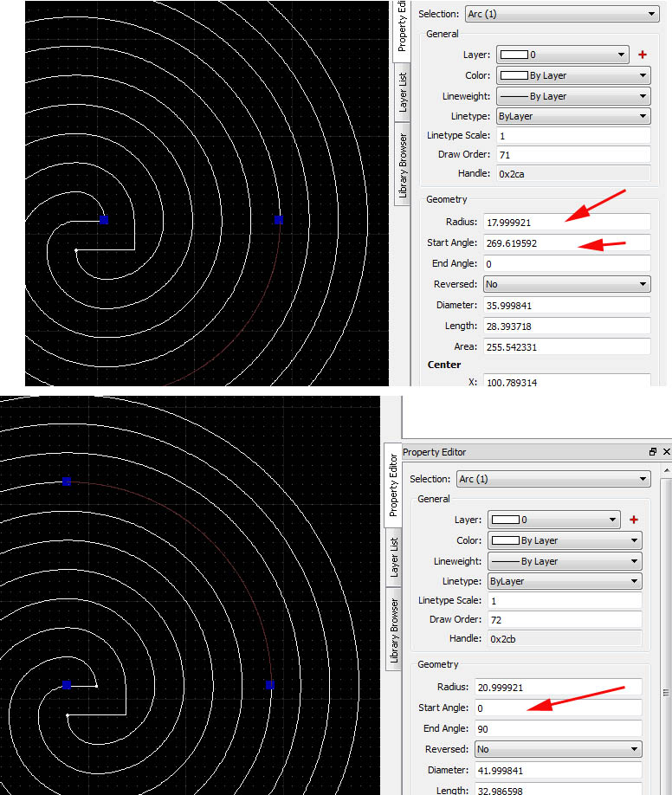Open Selection Arc (1) dropdown in bottom panel
The image size is (672, 795).
point(553,479)
